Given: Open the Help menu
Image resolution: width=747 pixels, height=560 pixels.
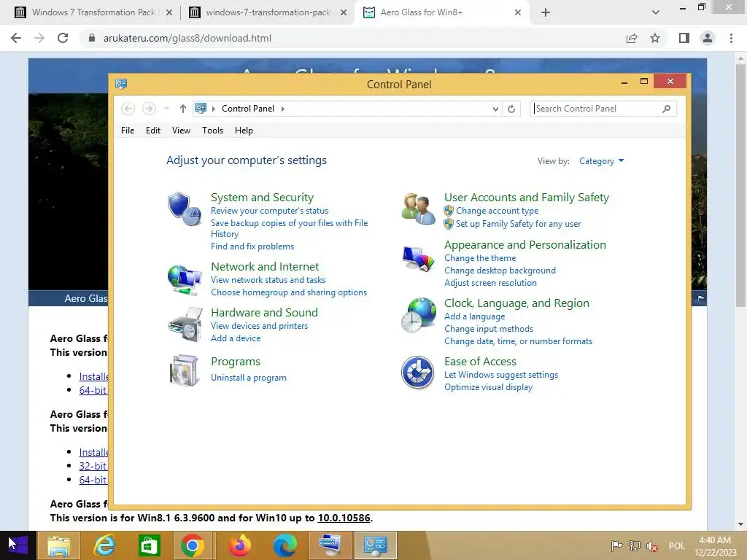Looking at the screenshot, I should [244, 131].
